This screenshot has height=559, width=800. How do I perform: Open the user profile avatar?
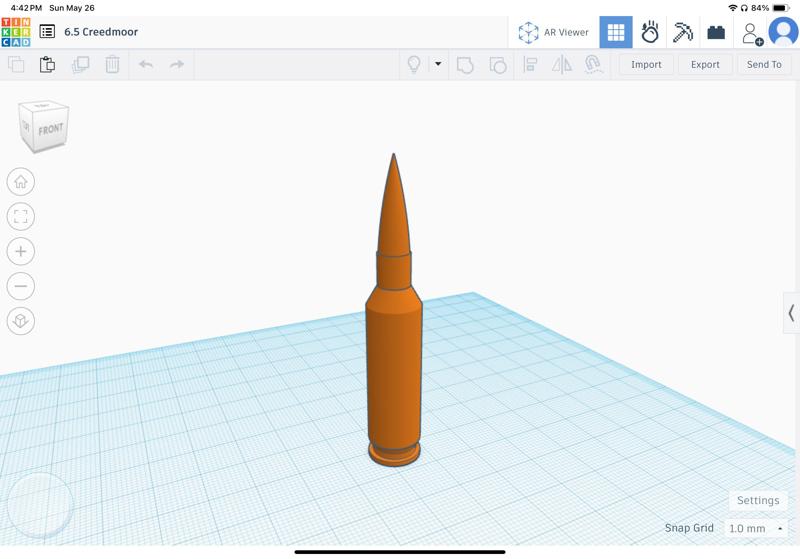tap(784, 32)
